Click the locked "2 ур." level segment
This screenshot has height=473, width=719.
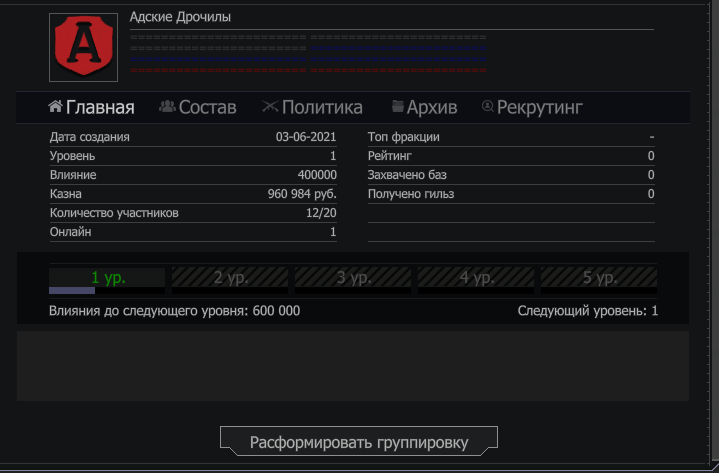[231, 277]
